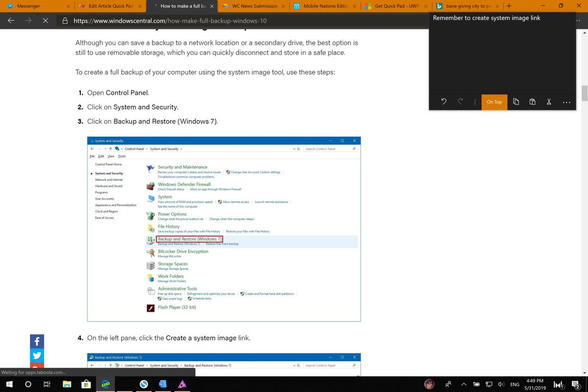Go back to the previous page

[x=11, y=21]
